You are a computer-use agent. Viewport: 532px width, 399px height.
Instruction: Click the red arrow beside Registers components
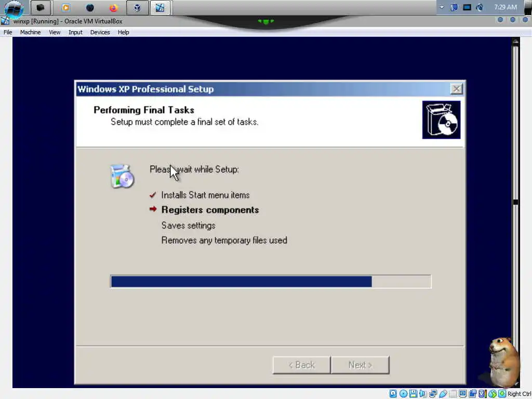[153, 209]
